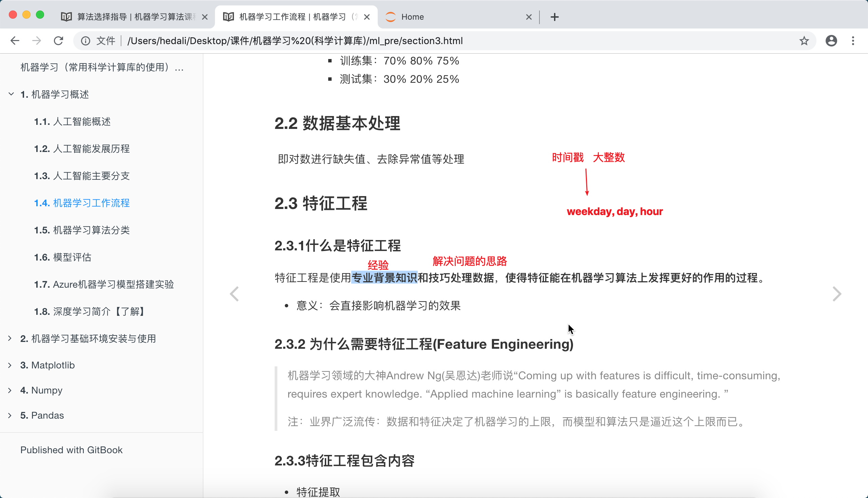Open the profile account icon
The width and height of the screenshot is (868, 498).
click(x=831, y=41)
